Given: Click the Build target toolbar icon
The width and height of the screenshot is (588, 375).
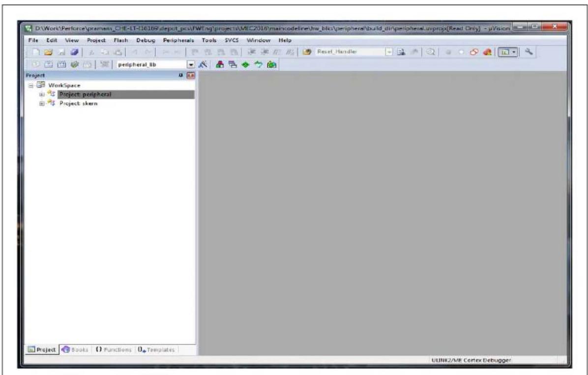Looking at the screenshot, I should tap(48, 64).
